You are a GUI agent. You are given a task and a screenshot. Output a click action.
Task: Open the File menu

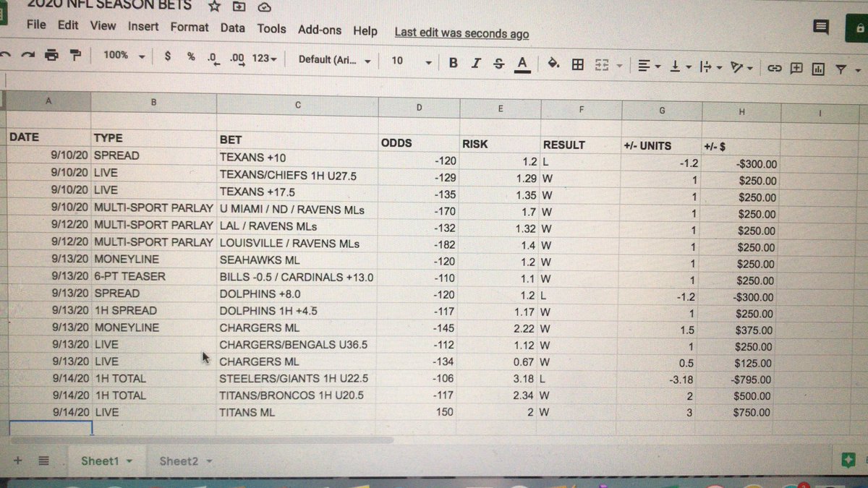tap(36, 25)
